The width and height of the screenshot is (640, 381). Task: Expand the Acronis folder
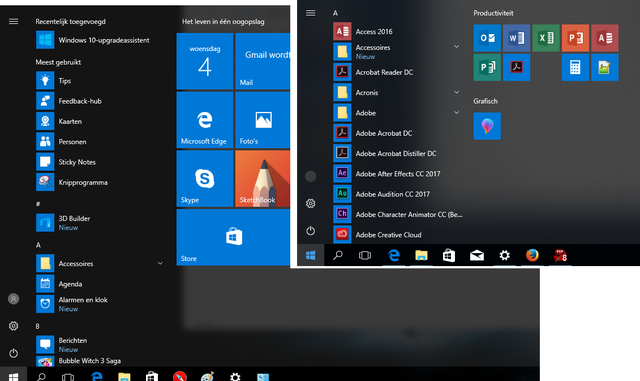point(456,92)
